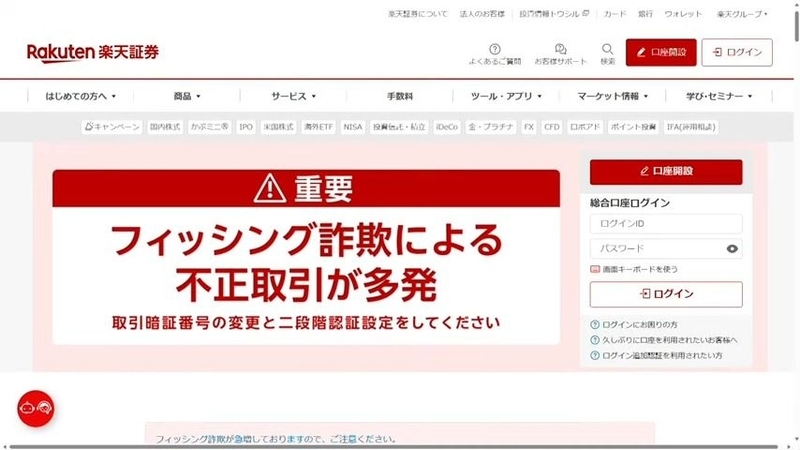Screen dimensions: 800x450
Task: Click the ログイン button under password field
Action: coord(666,294)
